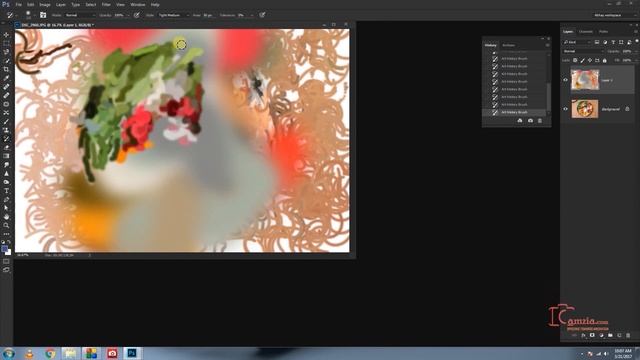Screen dimensions: 640x360
Task: Open the Windows Start button
Action: click(x=9, y=353)
